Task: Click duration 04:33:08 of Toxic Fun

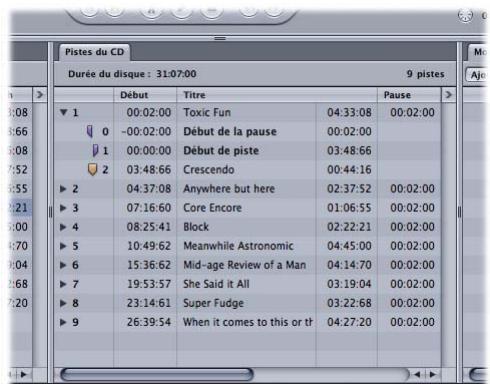Action: click(349, 112)
